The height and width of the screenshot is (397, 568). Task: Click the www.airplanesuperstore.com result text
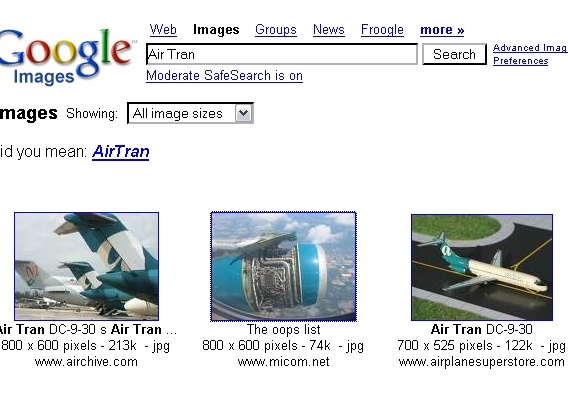(482, 362)
